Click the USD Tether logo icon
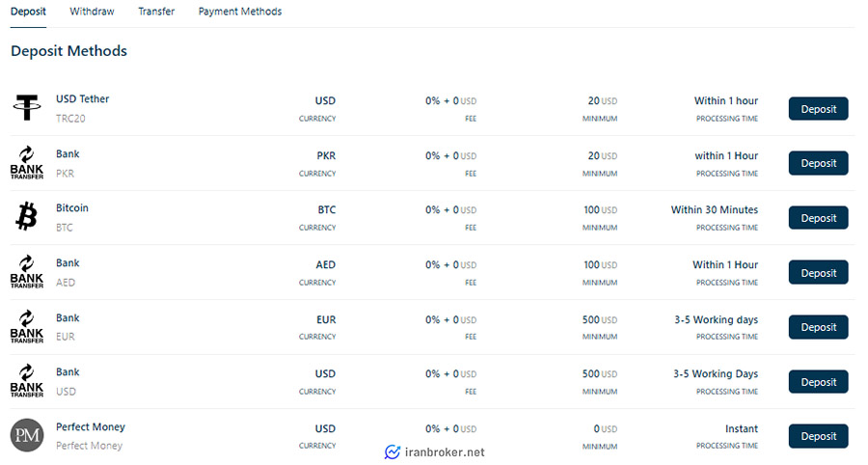Image resolution: width=868 pixels, height=465 pixels. [x=27, y=107]
